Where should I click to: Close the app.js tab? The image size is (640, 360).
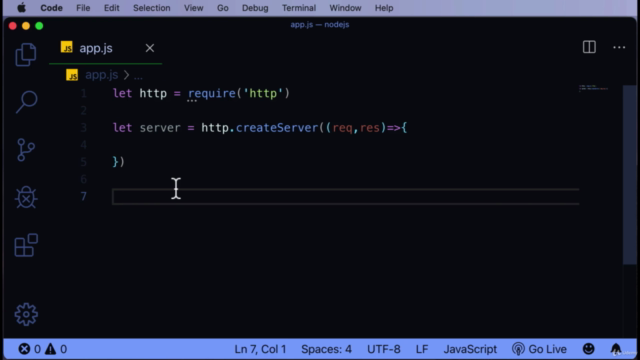[150, 48]
